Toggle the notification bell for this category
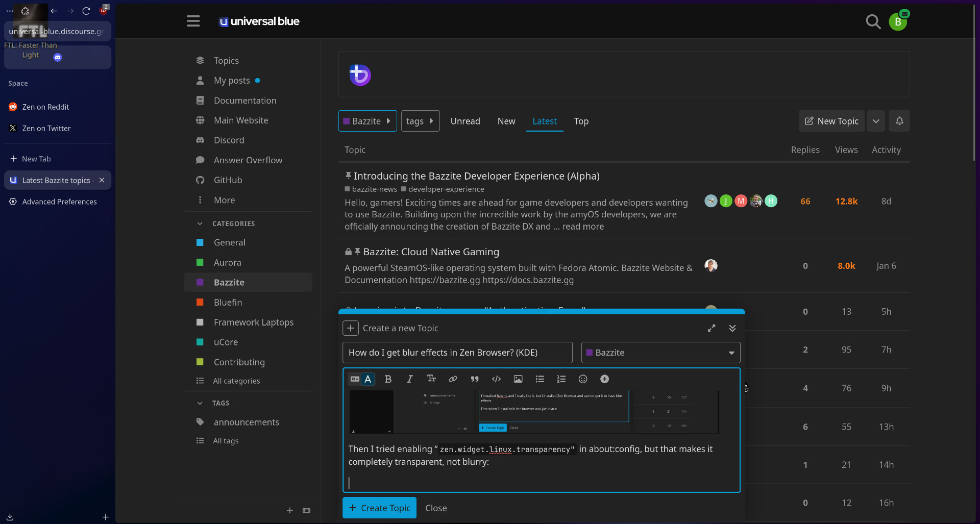The height and width of the screenshot is (524, 980). (x=899, y=121)
